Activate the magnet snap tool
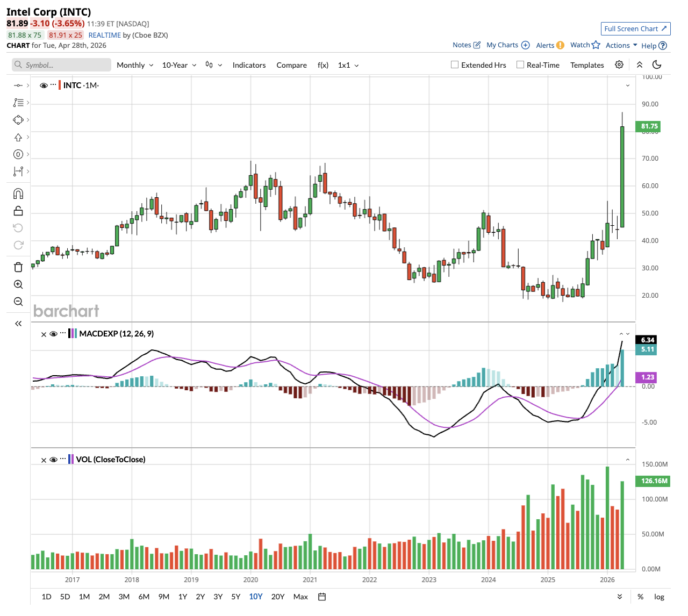The height and width of the screenshot is (616, 688). point(18,194)
